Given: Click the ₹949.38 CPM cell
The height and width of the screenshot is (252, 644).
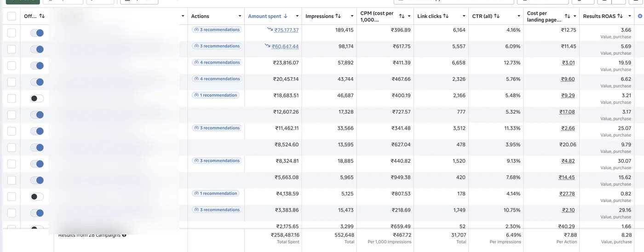Looking at the screenshot, I should pyautogui.click(x=401, y=177).
